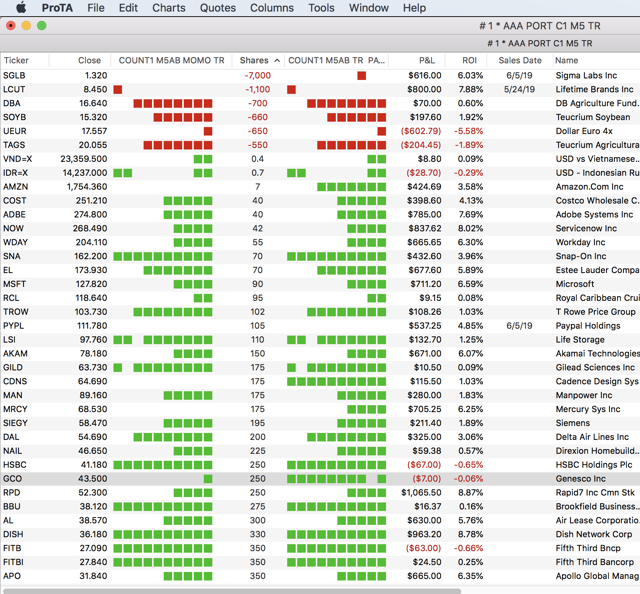
Task: Click TAGS shares value -550
Action: click(258, 145)
